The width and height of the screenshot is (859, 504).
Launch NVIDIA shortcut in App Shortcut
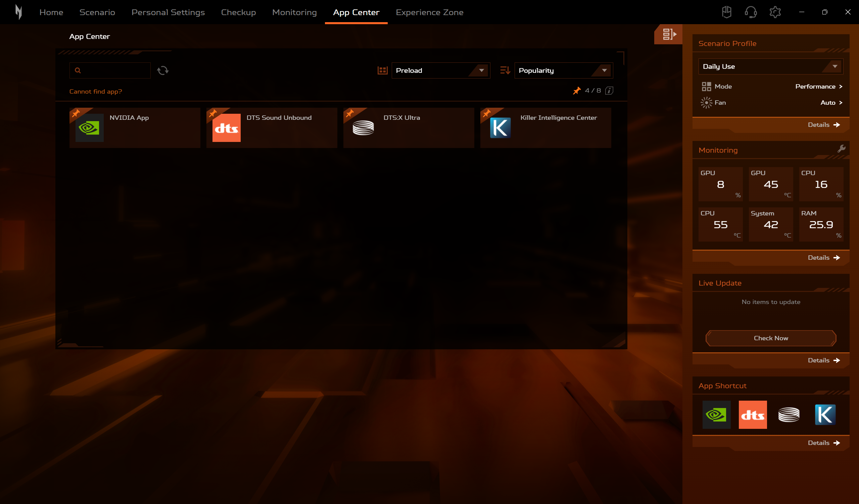(x=716, y=415)
